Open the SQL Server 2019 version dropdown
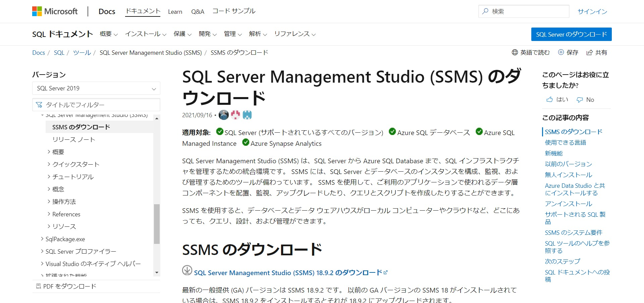The image size is (644, 303). point(96,88)
